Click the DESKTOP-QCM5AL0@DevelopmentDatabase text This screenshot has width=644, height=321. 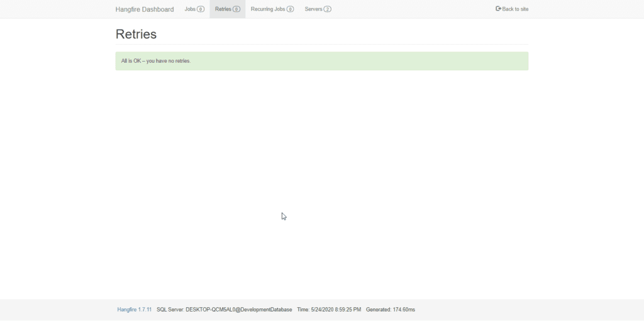tap(238, 310)
